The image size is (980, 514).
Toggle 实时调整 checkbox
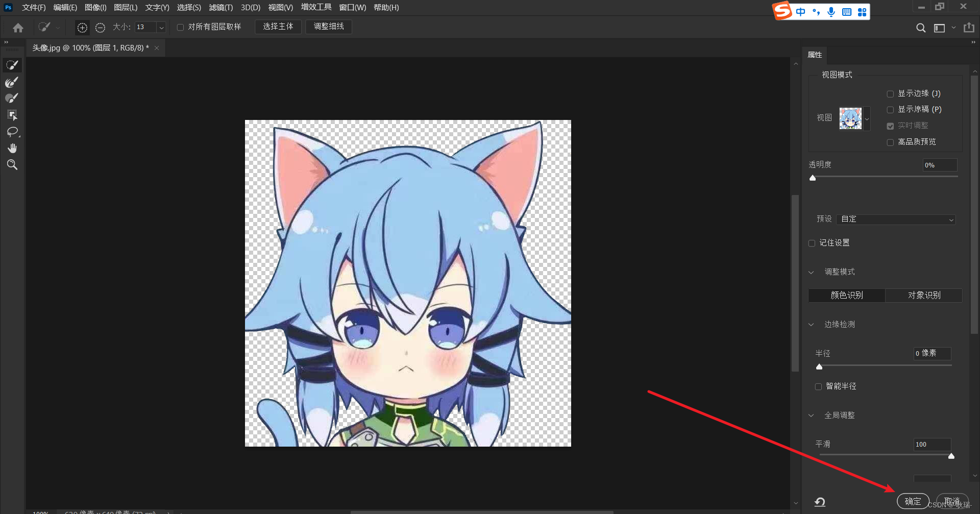click(x=890, y=126)
